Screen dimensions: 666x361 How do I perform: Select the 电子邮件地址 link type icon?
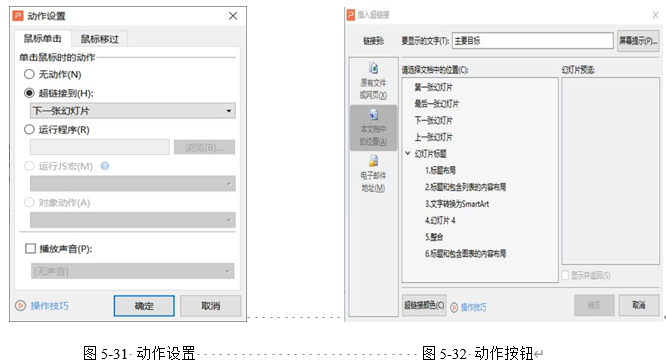[373, 161]
